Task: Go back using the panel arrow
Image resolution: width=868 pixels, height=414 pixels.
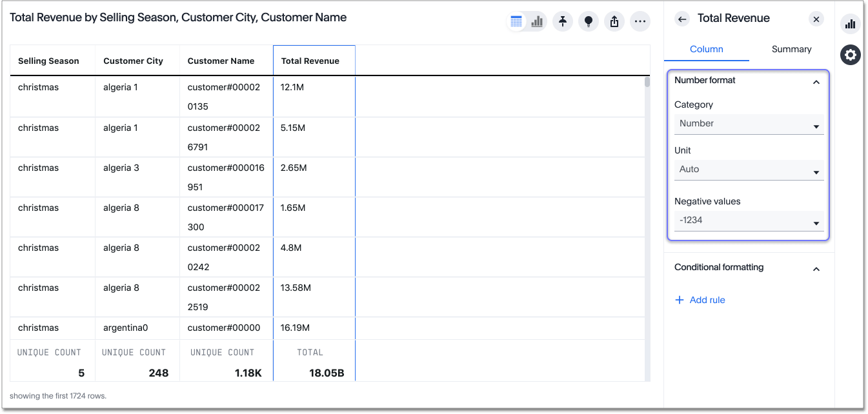Action: pos(682,19)
